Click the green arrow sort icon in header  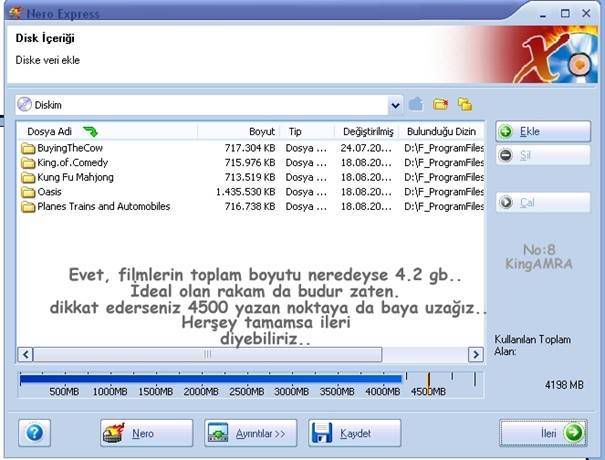(x=90, y=132)
